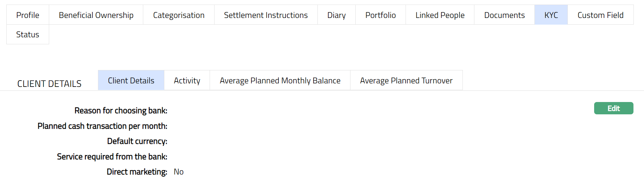Open the Status tab
644x178 pixels.
pos(28,34)
